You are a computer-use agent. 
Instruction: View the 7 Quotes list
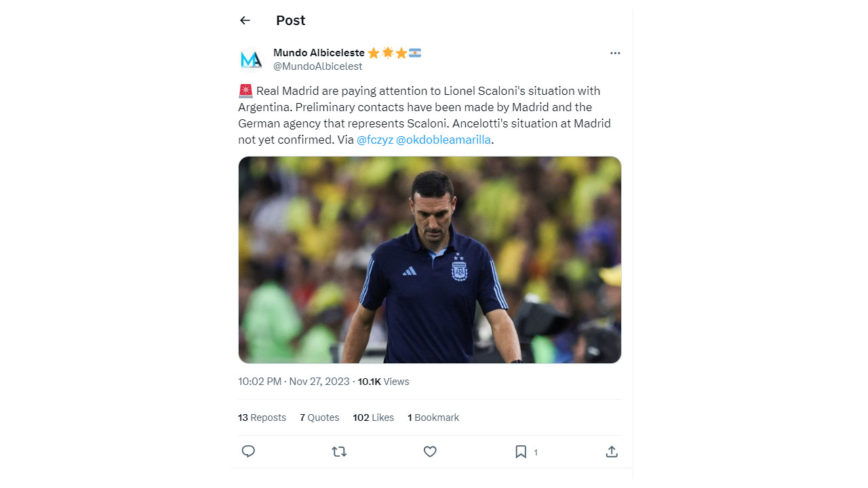point(319,418)
